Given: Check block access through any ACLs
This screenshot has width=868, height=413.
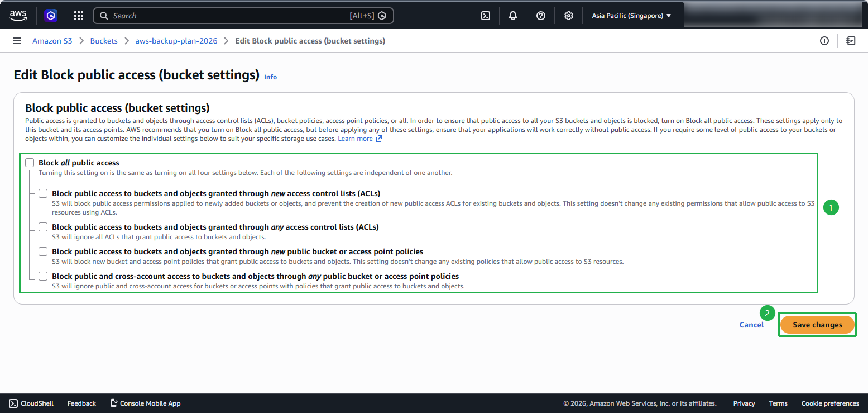Looking at the screenshot, I should (43, 227).
